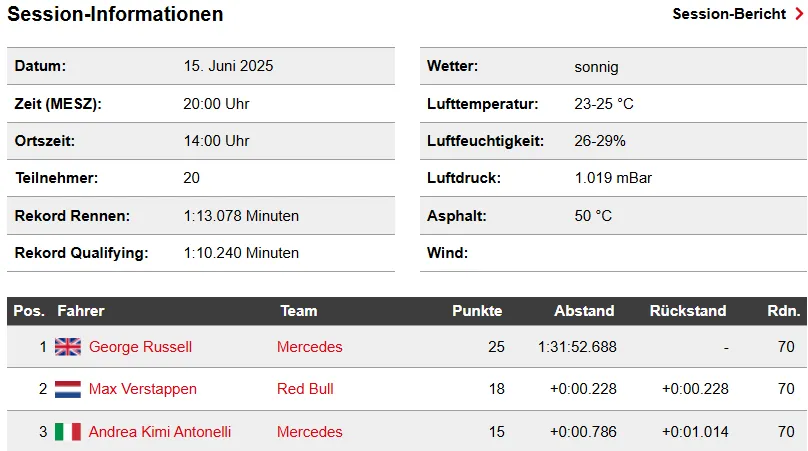
Task: Open Andrea Kimi Antonelli driver link
Action: click(x=160, y=431)
